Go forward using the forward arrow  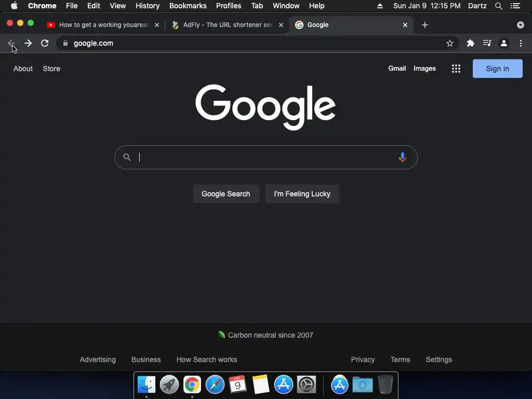pyautogui.click(x=28, y=43)
